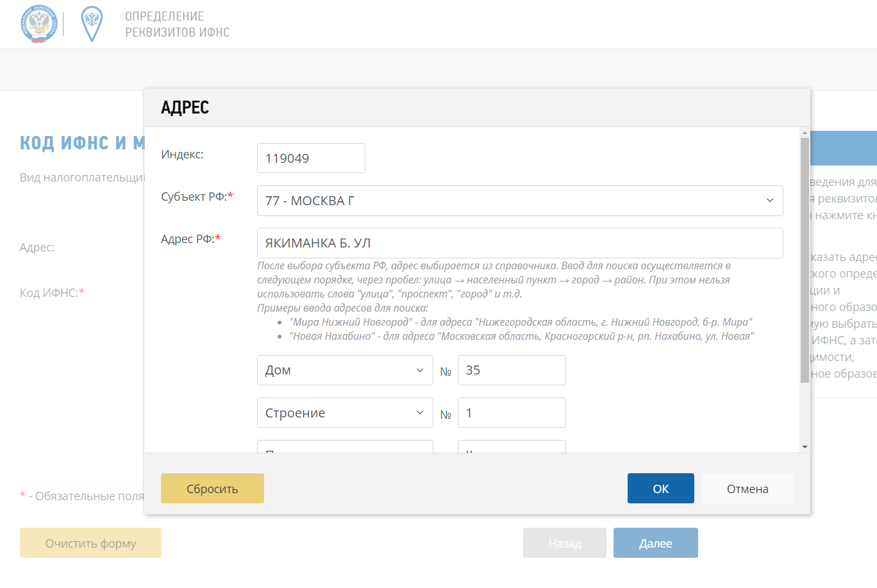Click the scroll up arrow in dialog
The width and height of the screenshot is (877, 588).
click(x=805, y=133)
